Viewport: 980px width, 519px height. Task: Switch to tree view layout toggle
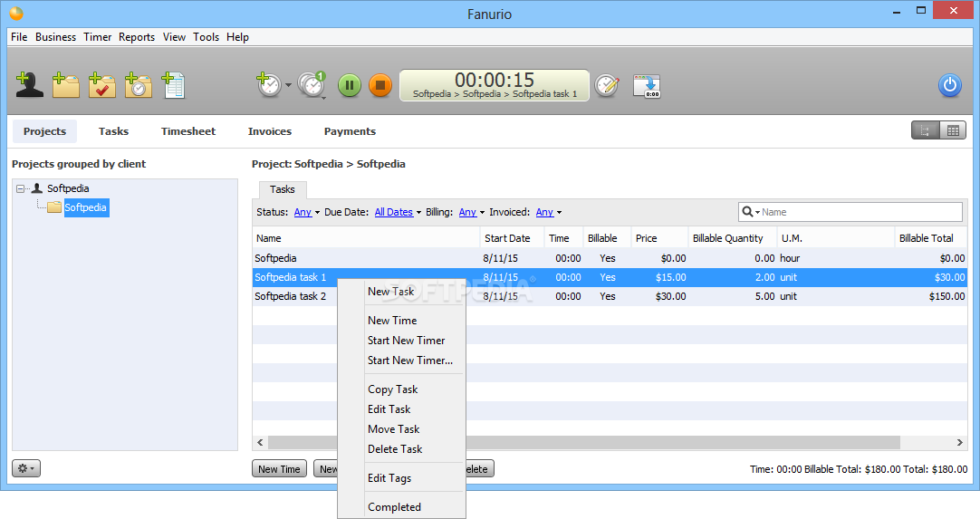(x=925, y=130)
